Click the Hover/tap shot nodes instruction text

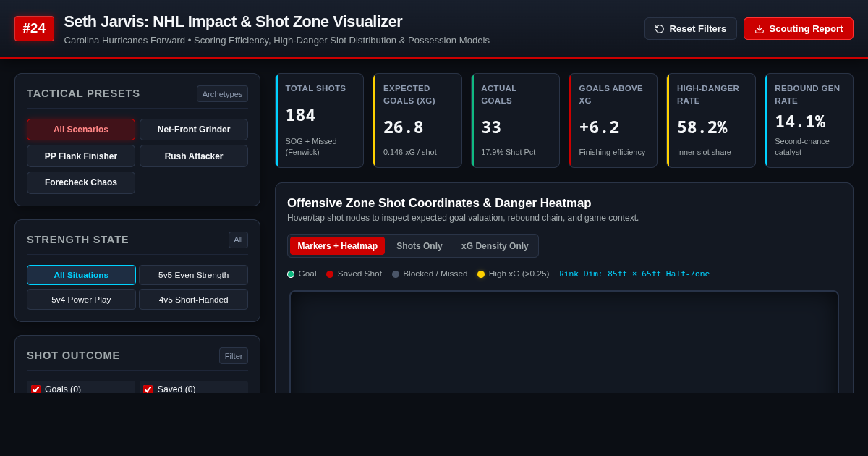(463, 218)
